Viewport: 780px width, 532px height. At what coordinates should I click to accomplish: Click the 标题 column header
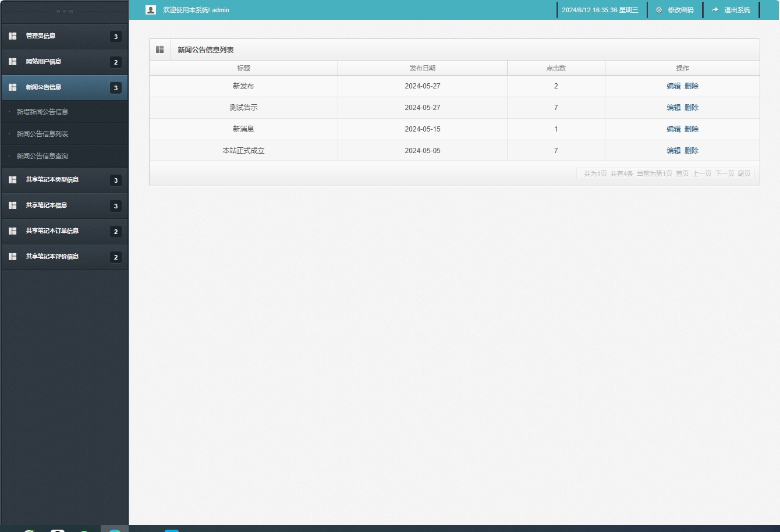[x=243, y=68]
